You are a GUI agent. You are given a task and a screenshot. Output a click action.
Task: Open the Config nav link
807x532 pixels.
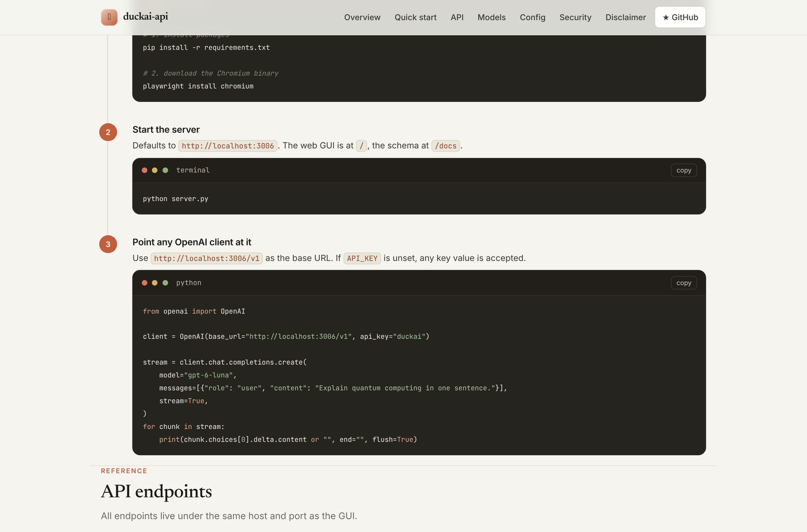pos(533,17)
